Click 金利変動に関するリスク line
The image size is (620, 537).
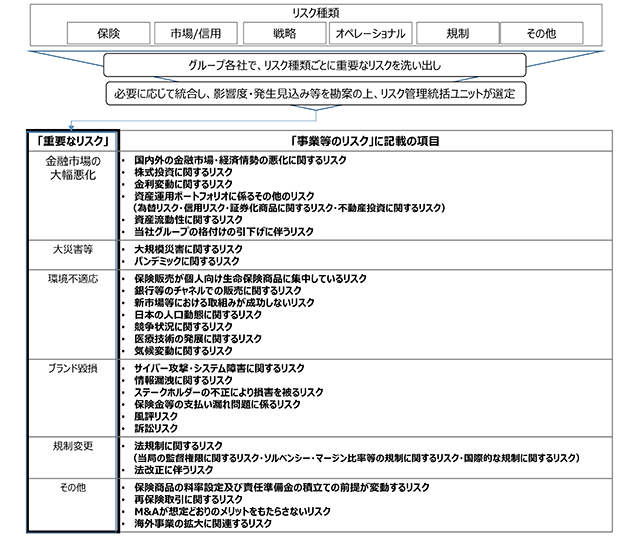[183, 184]
